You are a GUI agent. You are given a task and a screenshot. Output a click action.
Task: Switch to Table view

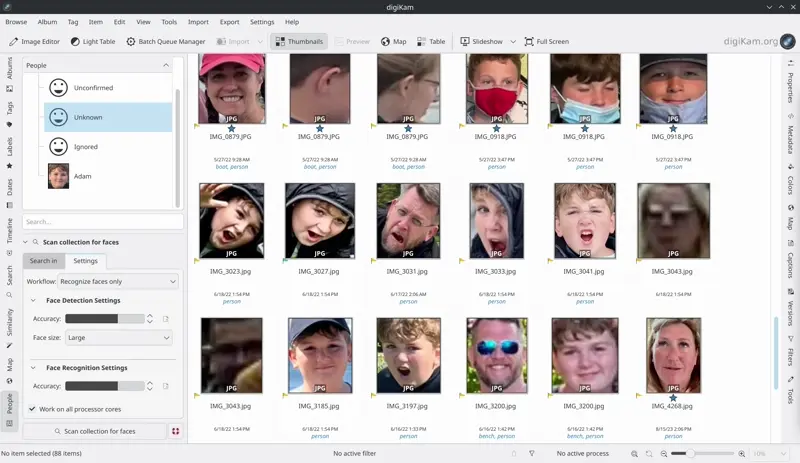coord(431,42)
